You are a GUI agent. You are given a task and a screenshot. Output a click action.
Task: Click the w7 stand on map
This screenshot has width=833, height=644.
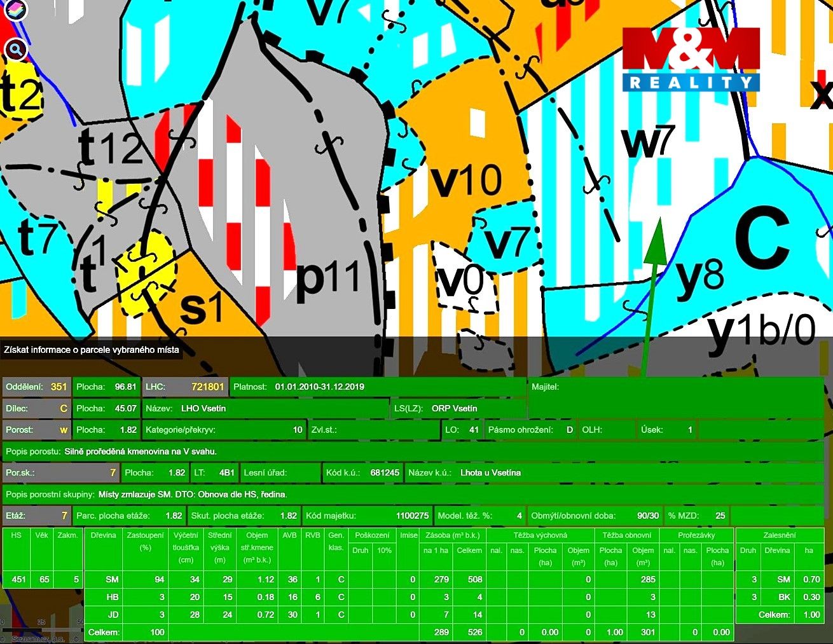[649, 141]
